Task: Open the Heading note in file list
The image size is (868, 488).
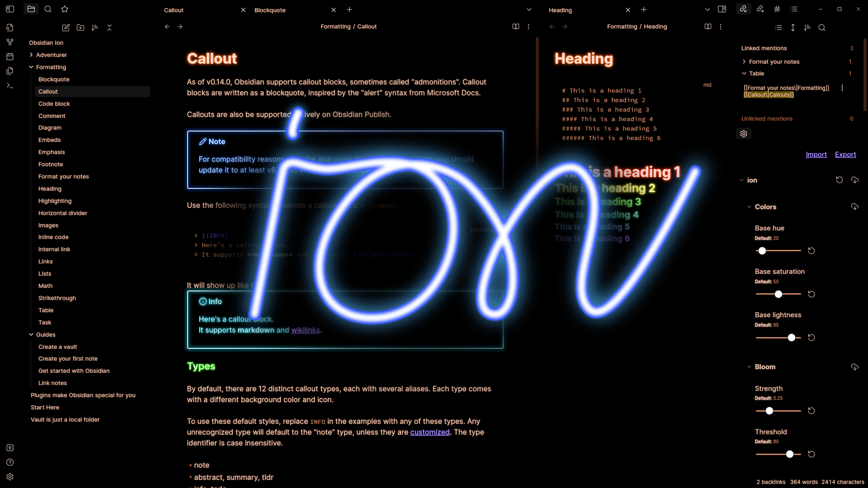Action: [x=50, y=188]
